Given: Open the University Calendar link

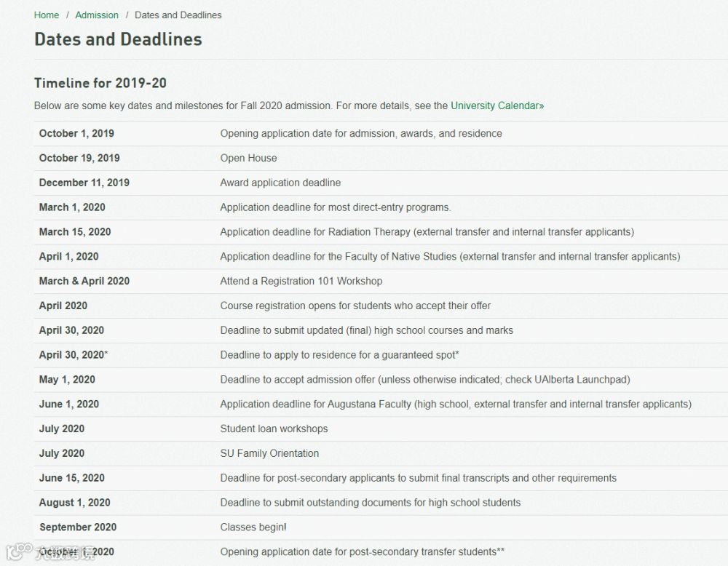Looking at the screenshot, I should point(497,105).
